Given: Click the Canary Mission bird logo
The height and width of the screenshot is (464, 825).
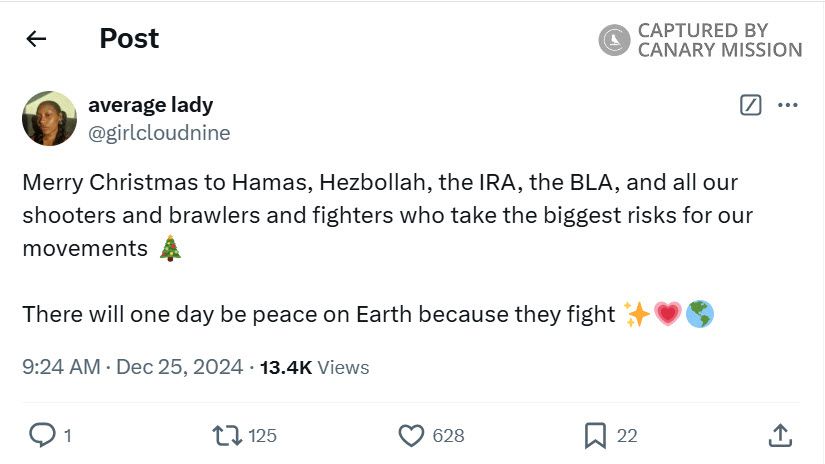Looking at the screenshot, I should [614, 40].
